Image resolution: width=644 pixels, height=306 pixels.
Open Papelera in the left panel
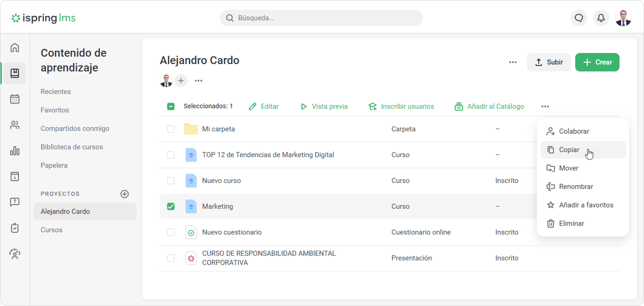pos(54,165)
